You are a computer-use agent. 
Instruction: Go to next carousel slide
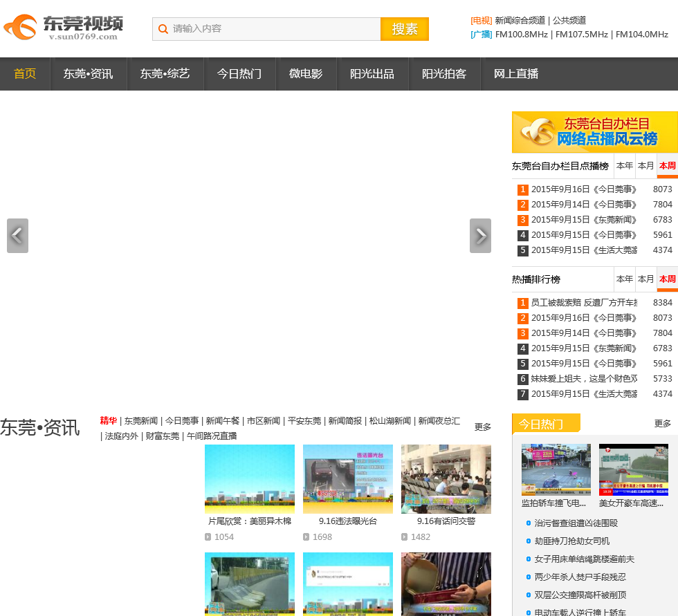[480, 236]
